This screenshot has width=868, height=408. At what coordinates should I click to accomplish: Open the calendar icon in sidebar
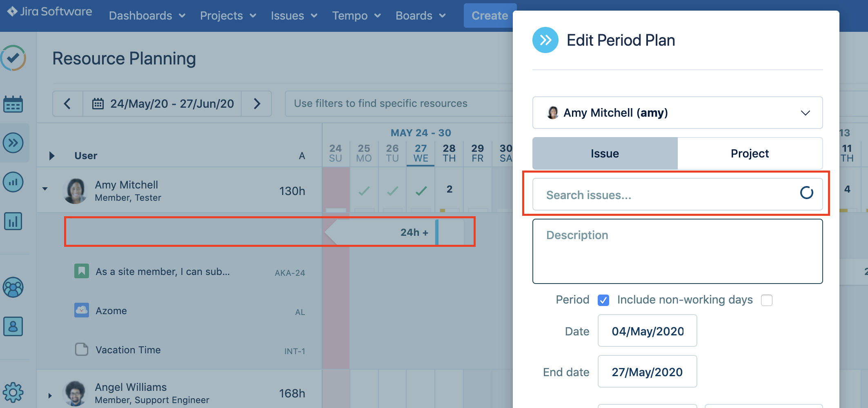pos(13,104)
